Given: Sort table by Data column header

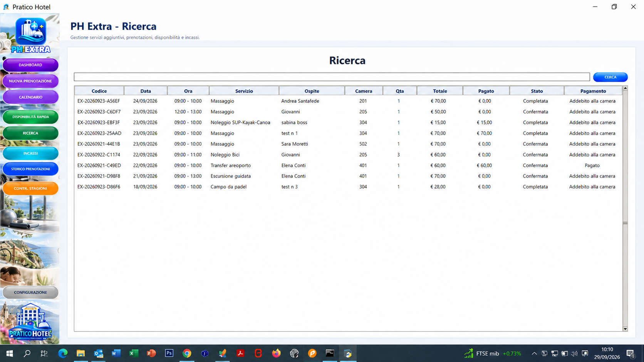Looking at the screenshot, I should point(146,91).
